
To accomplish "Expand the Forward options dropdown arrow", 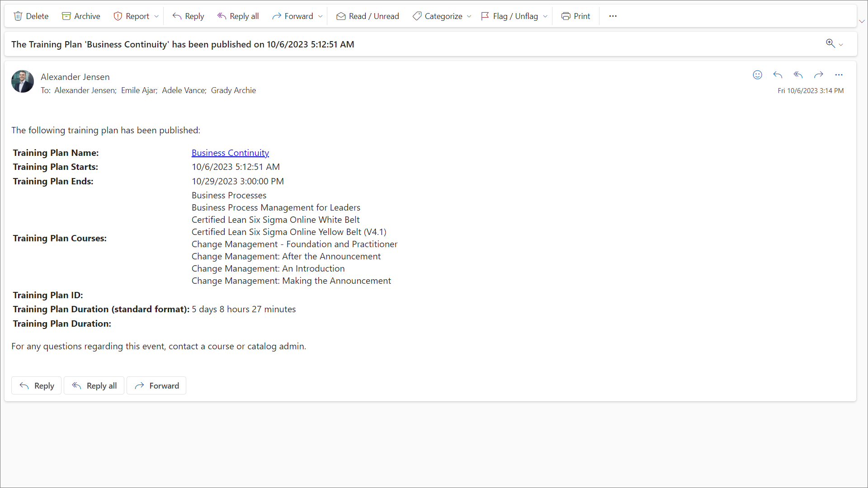I will (321, 17).
